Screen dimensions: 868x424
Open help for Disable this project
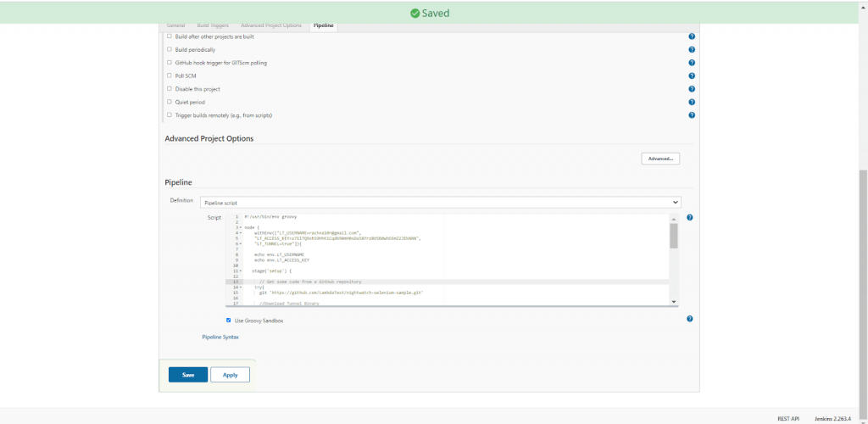point(692,89)
